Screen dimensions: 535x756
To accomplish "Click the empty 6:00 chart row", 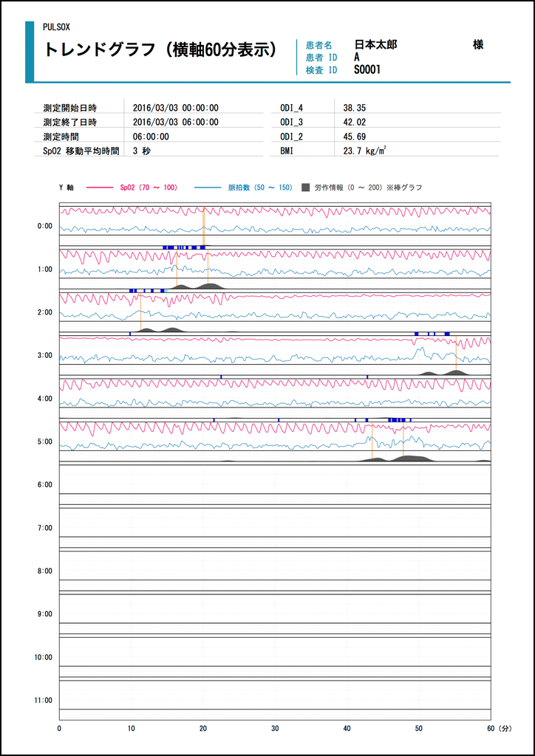I will pyautogui.click(x=275, y=480).
